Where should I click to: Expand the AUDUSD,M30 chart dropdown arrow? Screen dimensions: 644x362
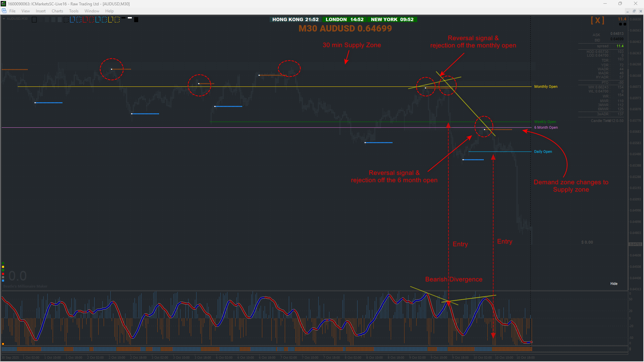(x=4, y=19)
